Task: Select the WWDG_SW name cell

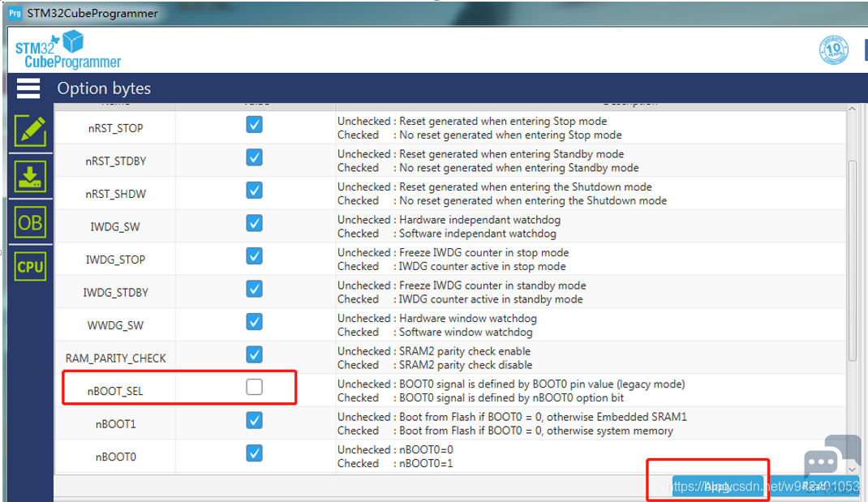Action: [115, 325]
